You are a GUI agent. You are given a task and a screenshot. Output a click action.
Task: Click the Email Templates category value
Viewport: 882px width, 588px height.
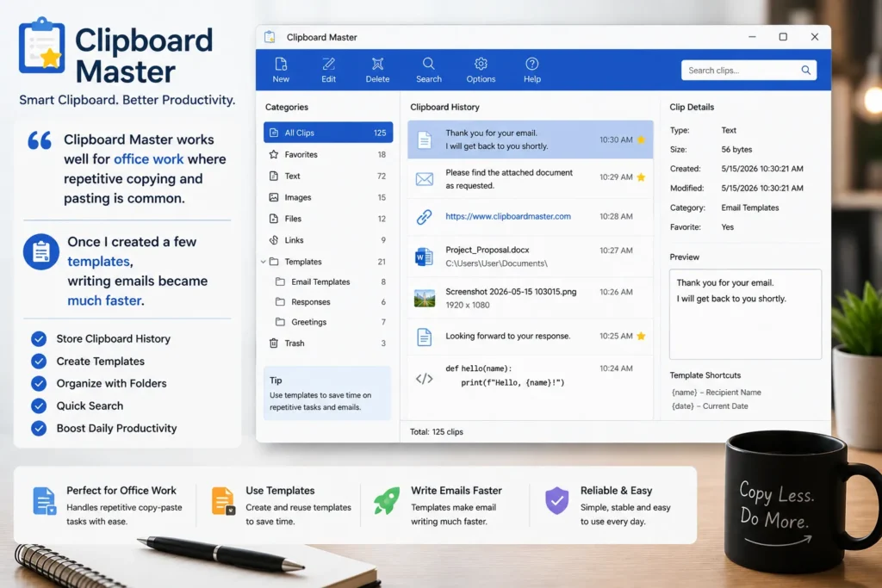(x=750, y=207)
